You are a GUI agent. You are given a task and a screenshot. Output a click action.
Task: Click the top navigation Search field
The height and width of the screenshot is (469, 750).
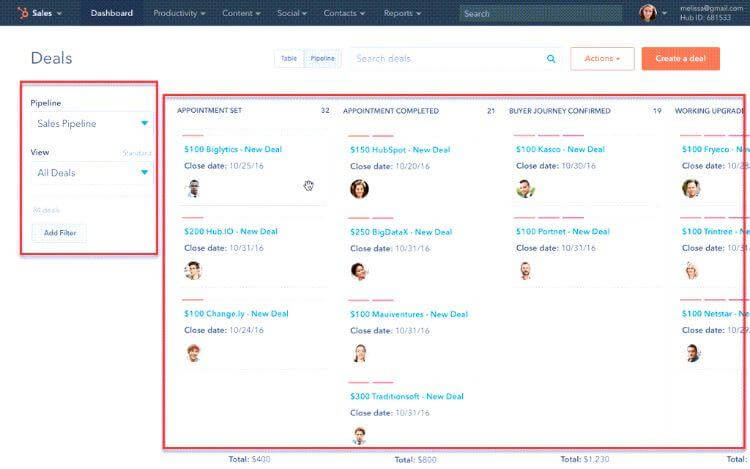point(540,13)
